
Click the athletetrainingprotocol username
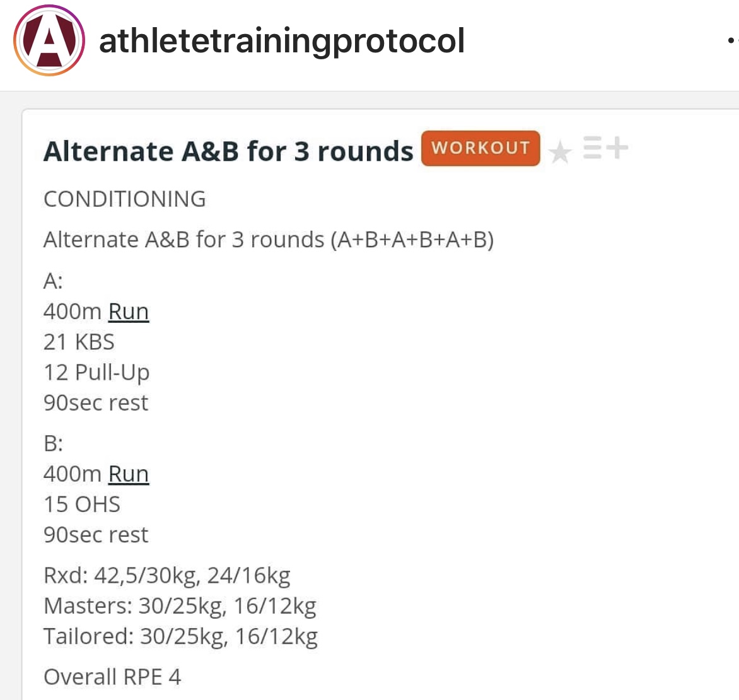coord(282,41)
